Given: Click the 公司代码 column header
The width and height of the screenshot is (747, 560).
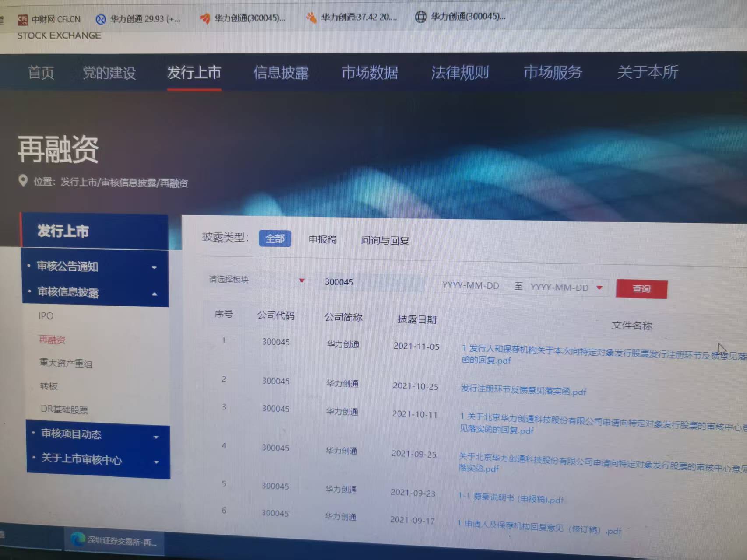Looking at the screenshot, I should pos(276,315).
